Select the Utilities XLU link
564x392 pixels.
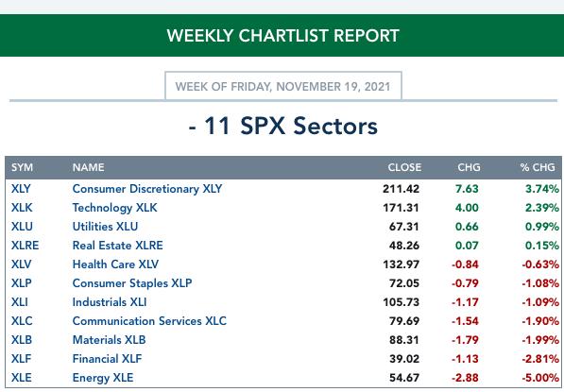[105, 227]
